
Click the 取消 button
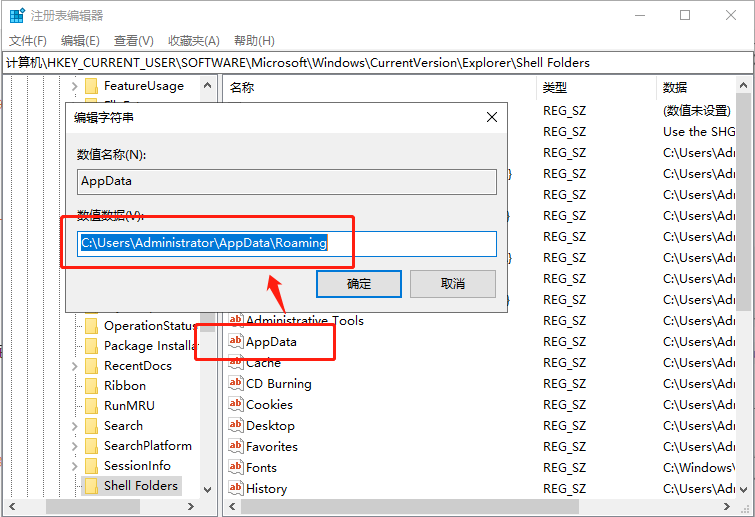(x=453, y=284)
